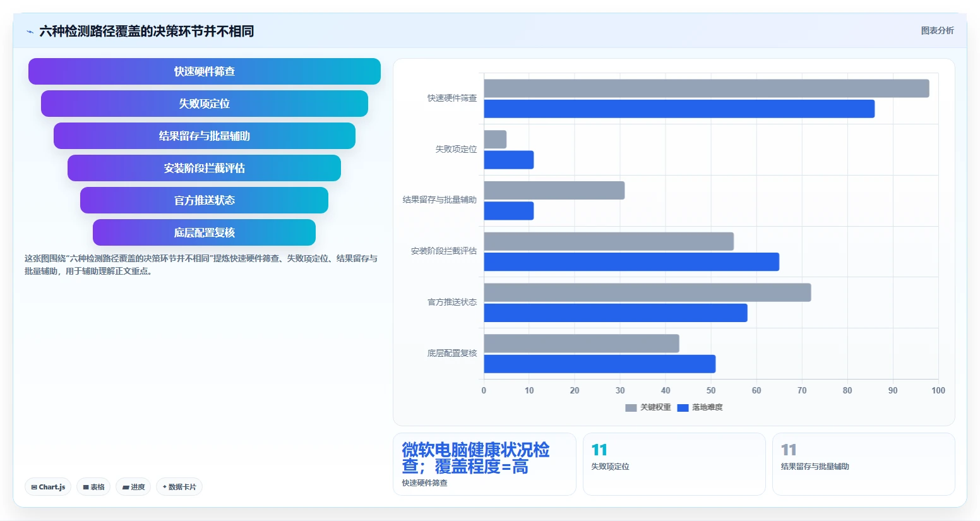Click the blue 落地难度 bar for 失败项定位

click(x=509, y=160)
